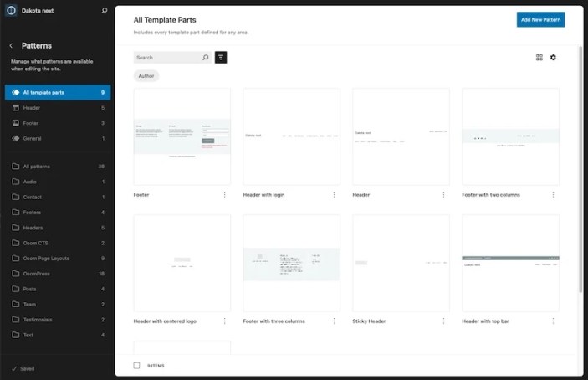This screenshot has height=380, width=588.
Task: Click the magnifier icon in the search field
Action: coord(206,58)
